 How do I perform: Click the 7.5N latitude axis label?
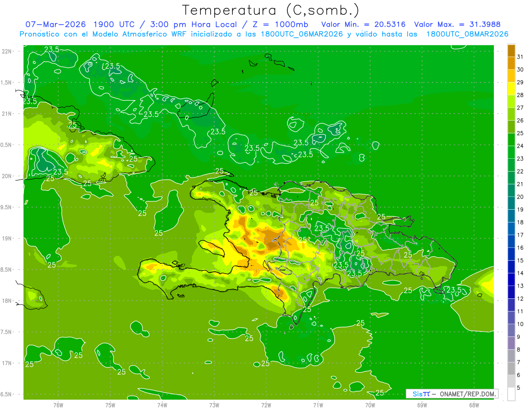tap(7, 332)
